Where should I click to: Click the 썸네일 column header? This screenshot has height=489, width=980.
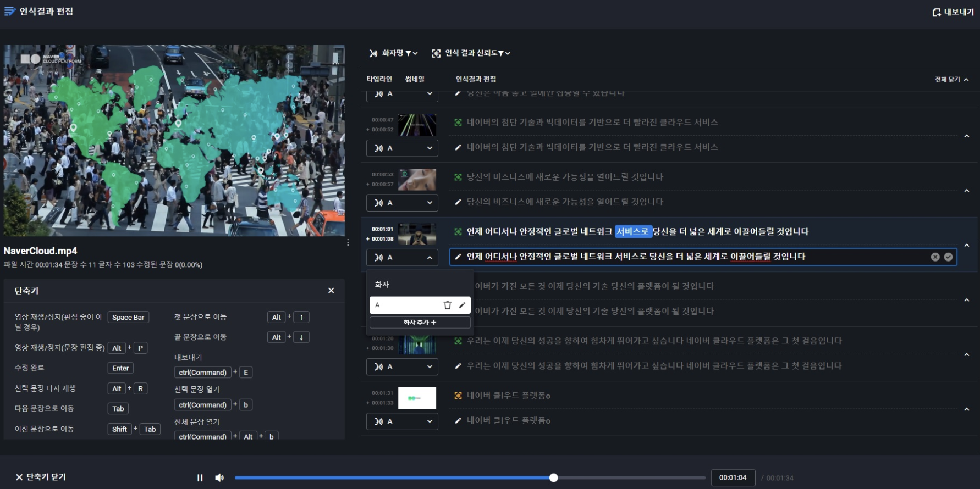click(x=415, y=79)
